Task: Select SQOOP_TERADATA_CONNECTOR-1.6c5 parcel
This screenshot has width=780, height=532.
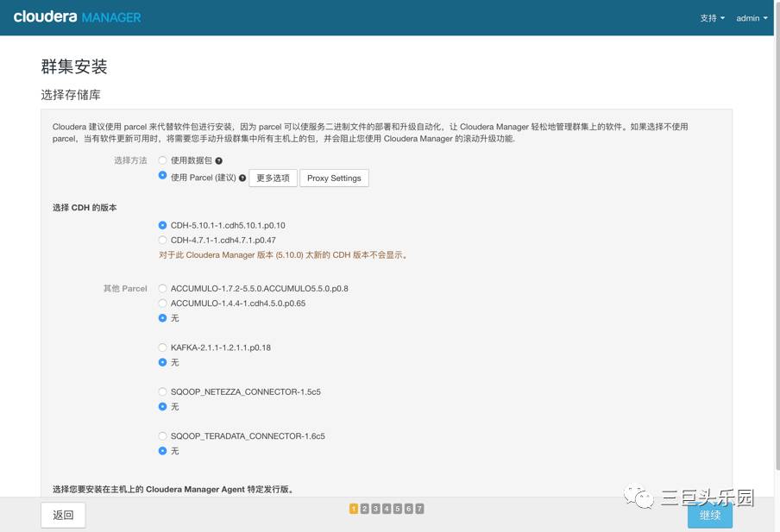Action: click(162, 436)
